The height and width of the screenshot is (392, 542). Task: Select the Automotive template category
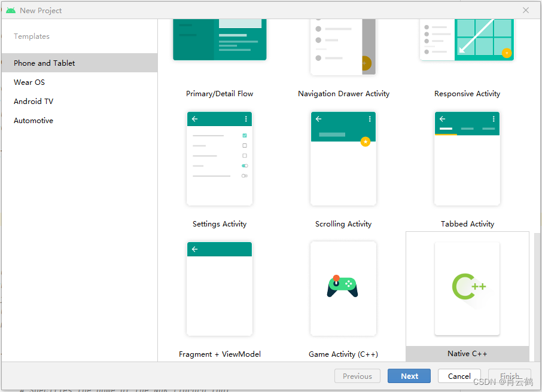tap(34, 120)
